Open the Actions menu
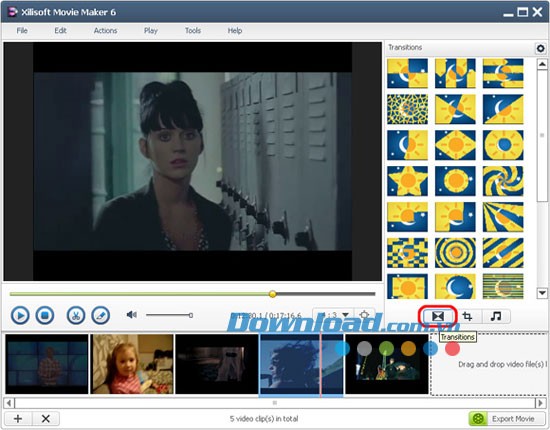Screen dimensions: 550x430 coord(105,31)
